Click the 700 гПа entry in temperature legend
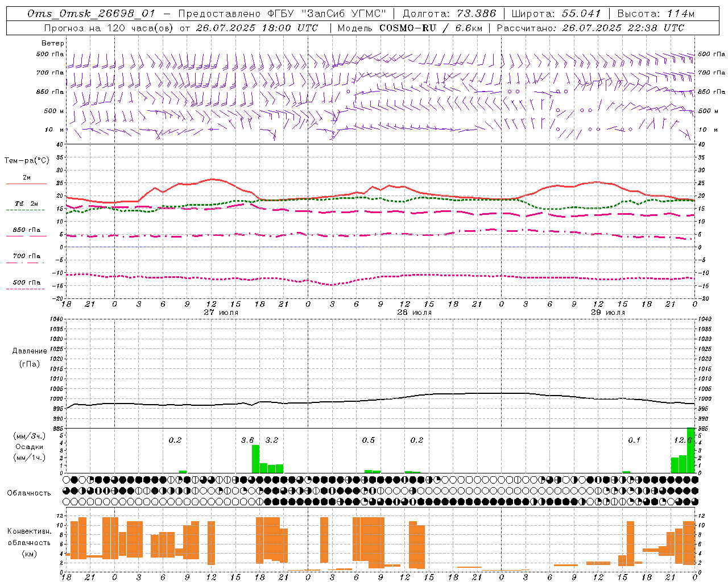The width and height of the screenshot is (728, 582). (x=27, y=256)
